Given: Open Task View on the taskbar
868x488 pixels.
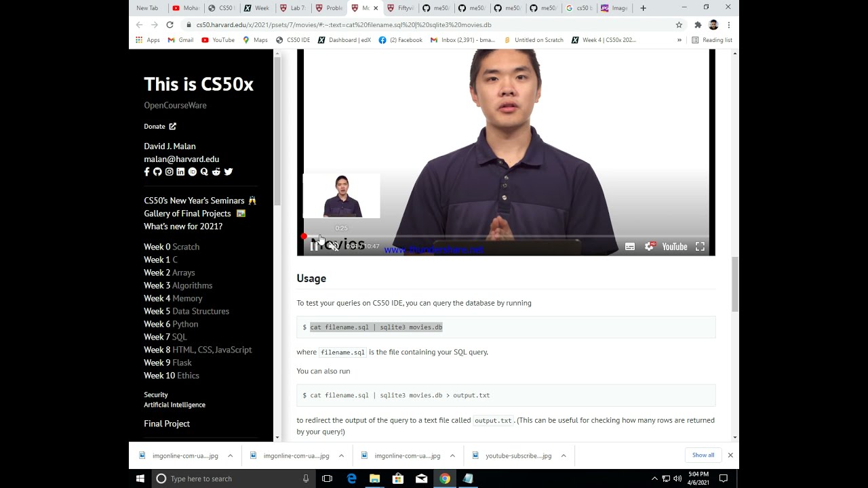Looking at the screenshot, I should [x=327, y=479].
